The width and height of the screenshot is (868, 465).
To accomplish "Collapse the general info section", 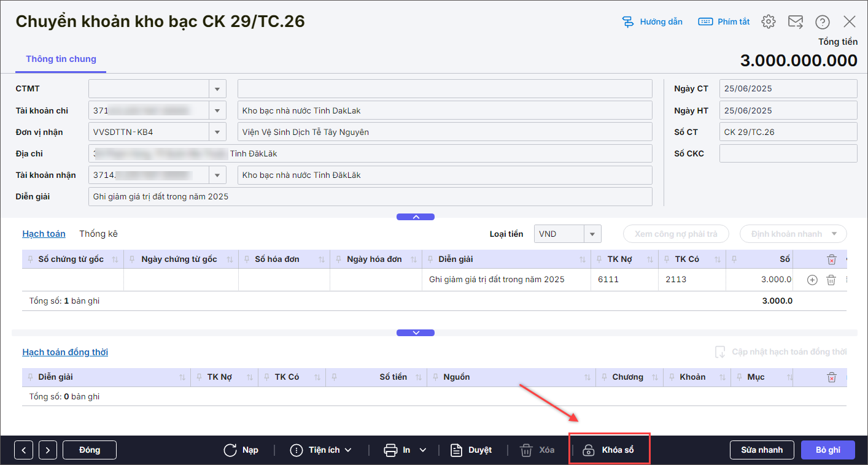I will (x=416, y=217).
